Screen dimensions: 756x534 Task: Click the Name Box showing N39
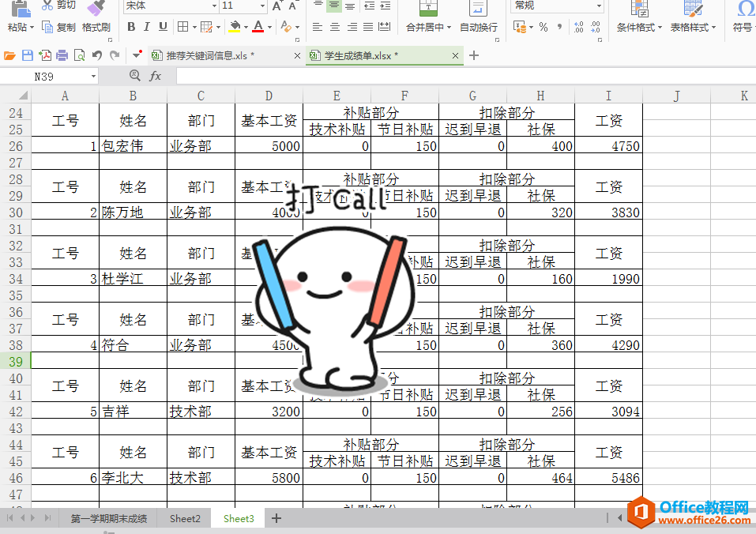49,77
